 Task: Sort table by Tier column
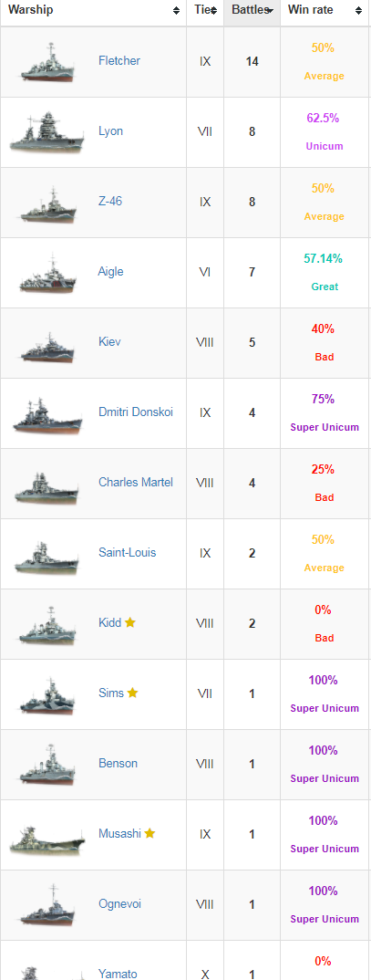coord(205,11)
